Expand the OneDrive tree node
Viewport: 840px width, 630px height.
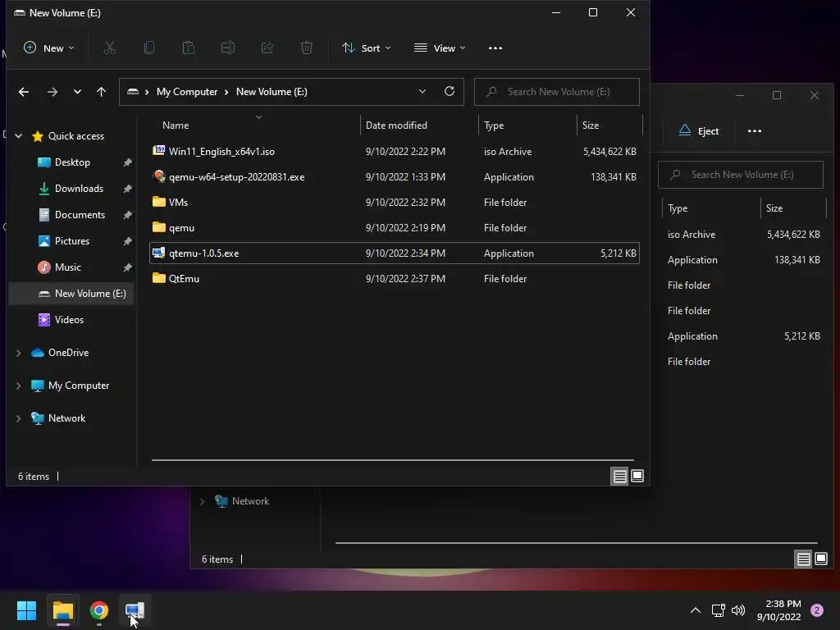coord(19,353)
